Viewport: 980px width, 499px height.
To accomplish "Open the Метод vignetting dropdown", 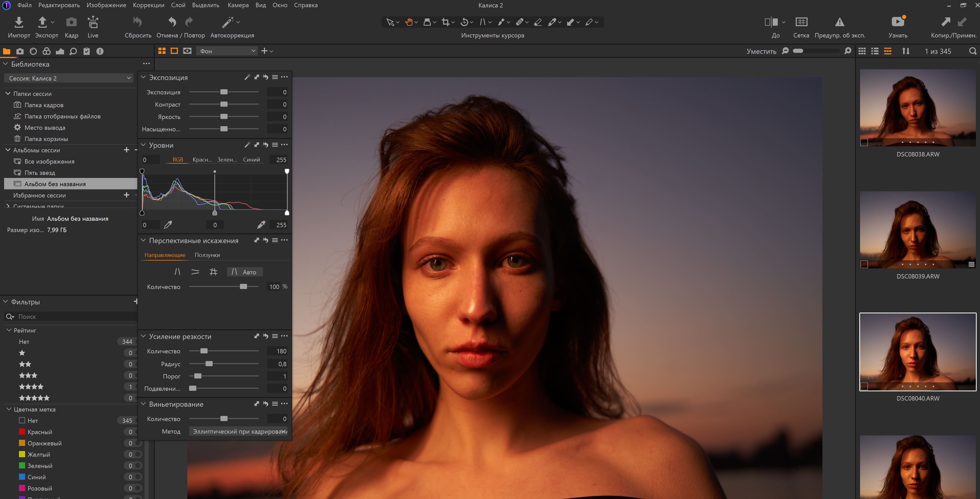I will coord(239,432).
